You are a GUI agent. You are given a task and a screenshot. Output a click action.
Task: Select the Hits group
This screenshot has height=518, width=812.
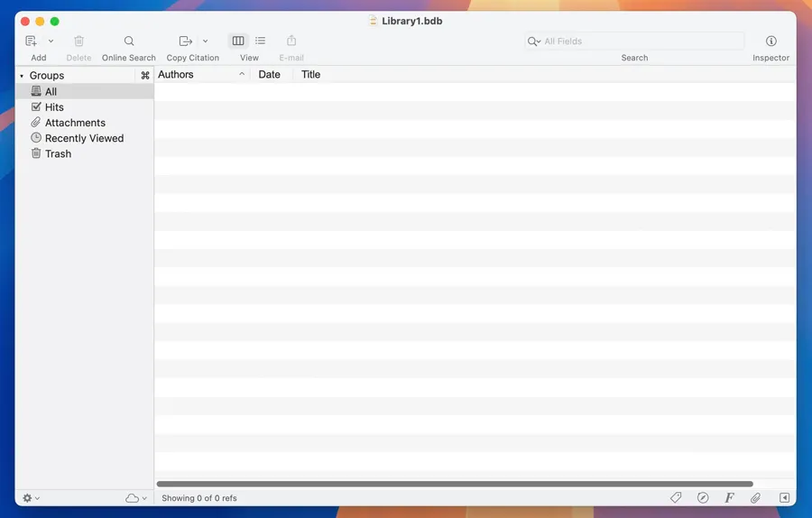coord(54,107)
